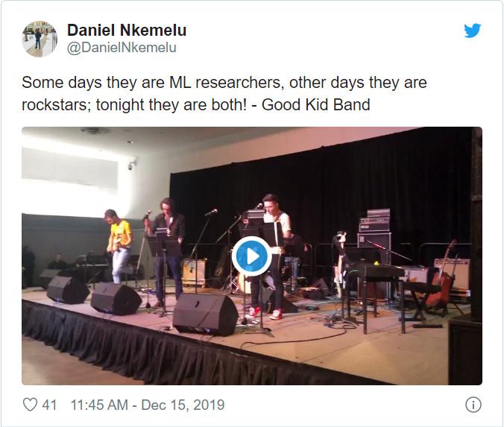Click the tweet text about ML researchers
This screenshot has height=427, width=504.
click(224, 93)
